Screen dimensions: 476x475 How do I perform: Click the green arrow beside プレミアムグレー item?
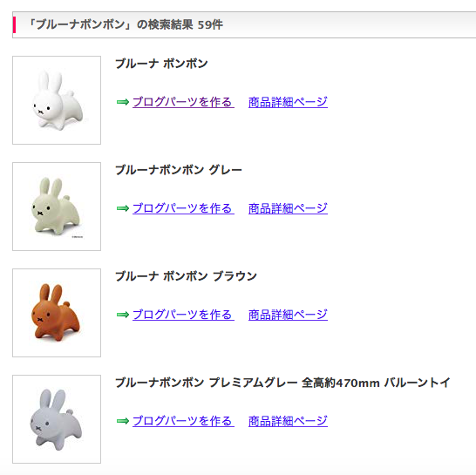(123, 421)
